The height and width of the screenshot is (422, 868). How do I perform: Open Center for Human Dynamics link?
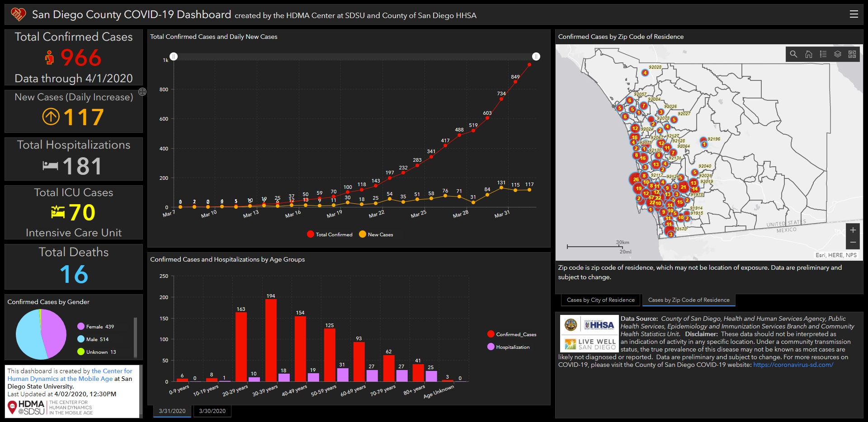pyautogui.click(x=70, y=375)
